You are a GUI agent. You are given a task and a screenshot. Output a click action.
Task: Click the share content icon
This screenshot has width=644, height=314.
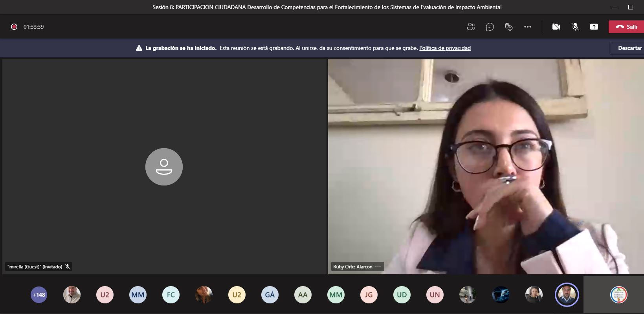[x=594, y=27]
